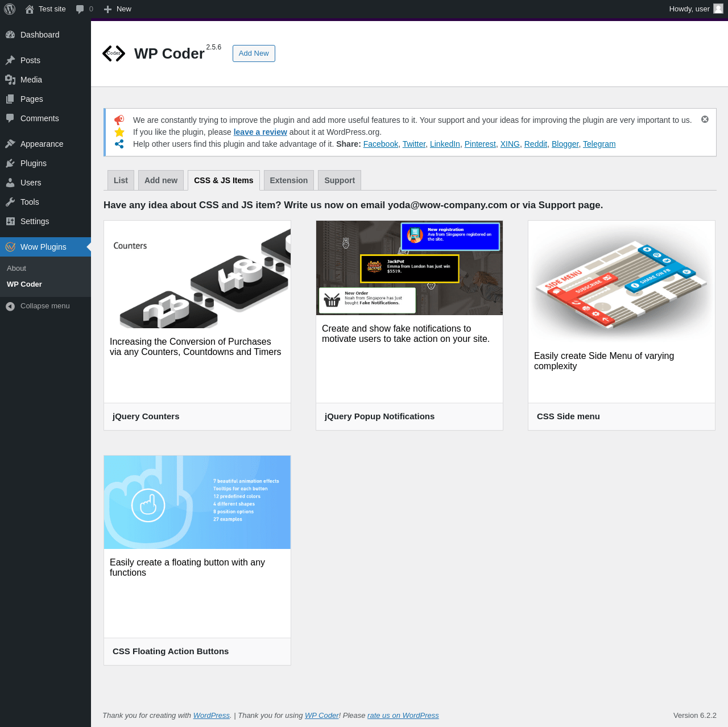Click the Test site label in admin bar
This screenshot has height=727, width=728.
pos(52,9)
